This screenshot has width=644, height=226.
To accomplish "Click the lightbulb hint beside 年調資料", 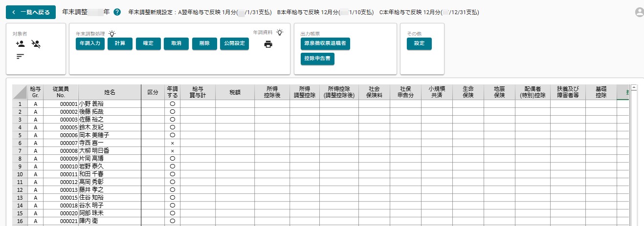I will coord(280,32).
